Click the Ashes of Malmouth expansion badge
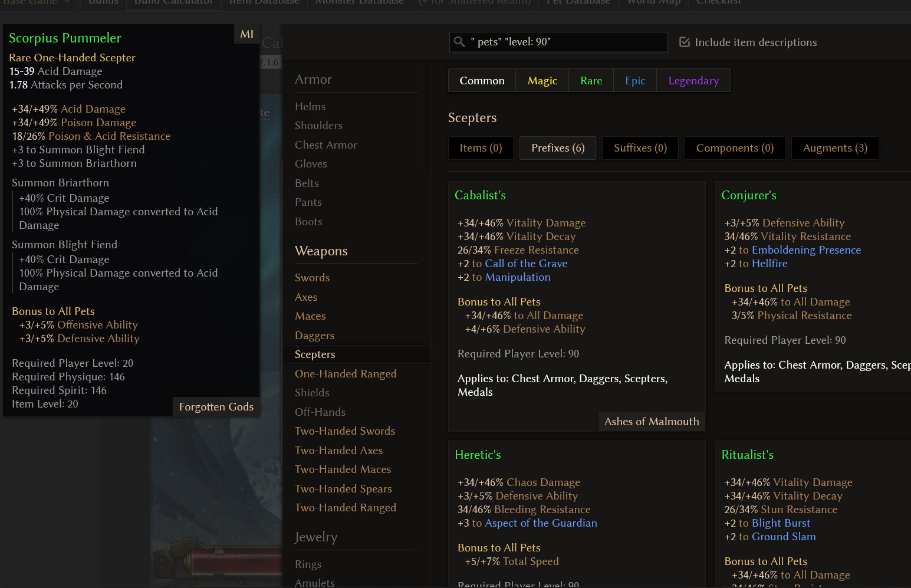 click(x=652, y=422)
